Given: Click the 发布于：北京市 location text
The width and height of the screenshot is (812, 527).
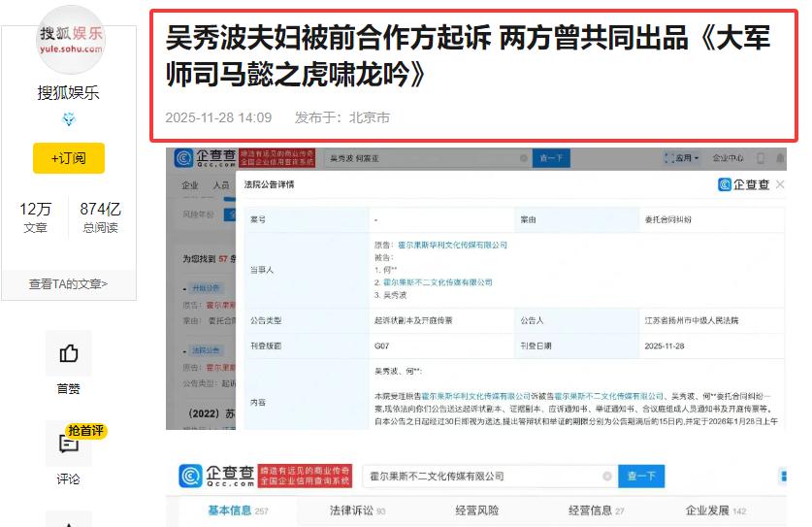Looking at the screenshot, I should [342, 117].
